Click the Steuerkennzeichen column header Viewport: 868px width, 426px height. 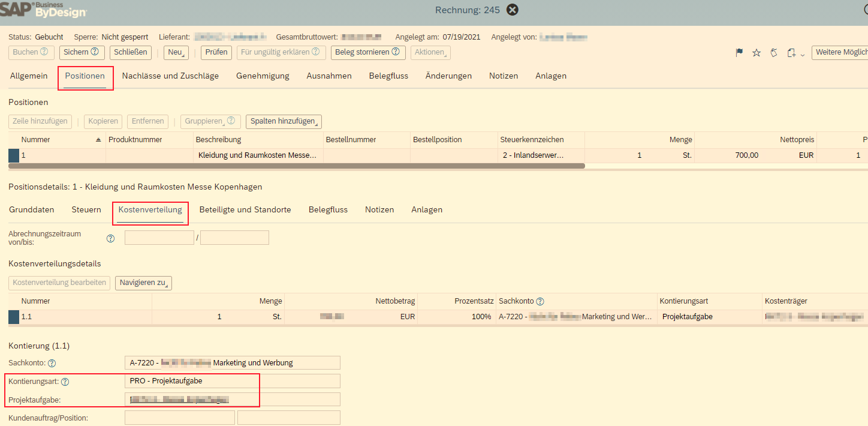pyautogui.click(x=541, y=140)
